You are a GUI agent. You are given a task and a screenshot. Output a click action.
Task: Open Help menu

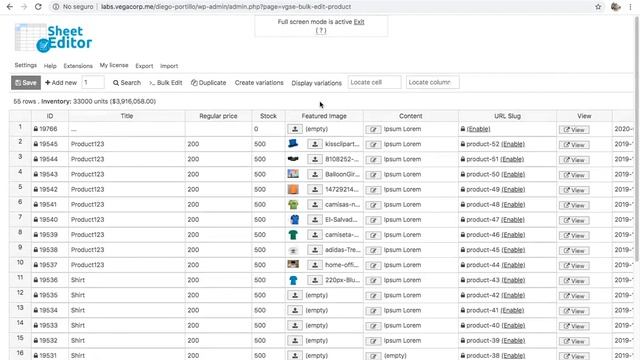pyautogui.click(x=50, y=66)
